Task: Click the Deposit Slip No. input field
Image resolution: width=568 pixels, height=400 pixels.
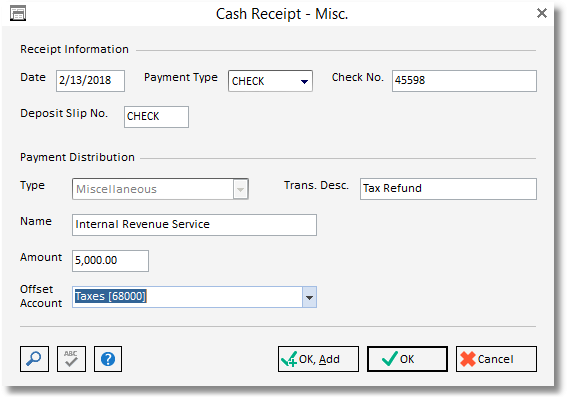Action: click(156, 117)
